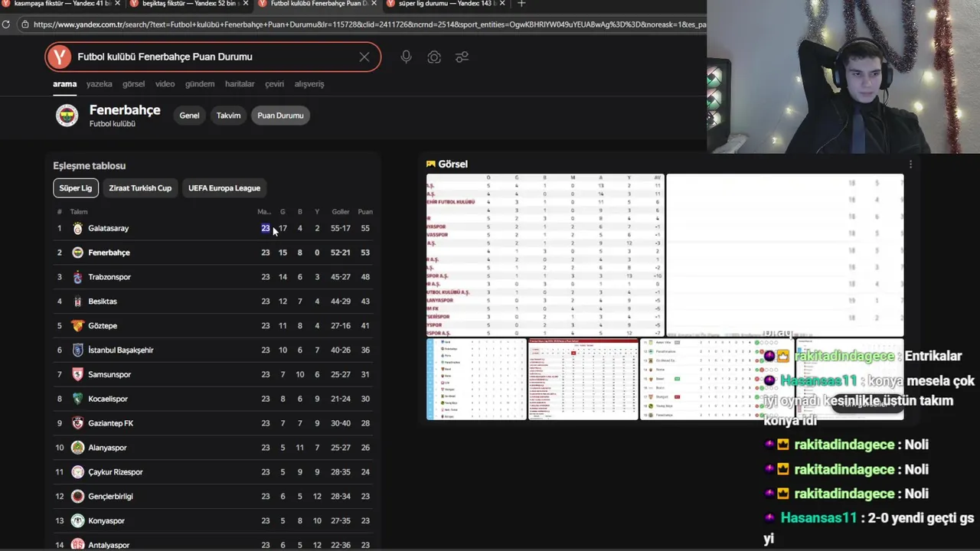Open the 'alışveriş' search category
Image resolution: width=980 pixels, height=551 pixels.
309,84
